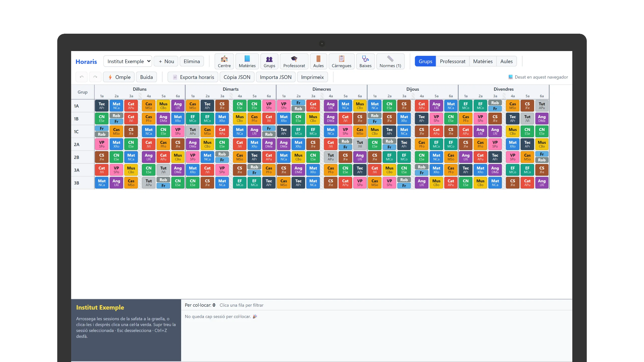Viewport: 644px width, 362px height.
Task: Click the redo arrow icon
Action: point(95,77)
